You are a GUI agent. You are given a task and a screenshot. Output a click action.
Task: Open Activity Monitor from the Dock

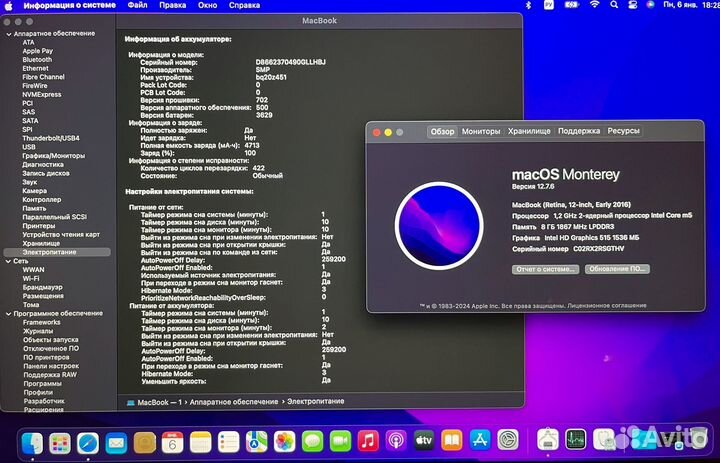576,439
